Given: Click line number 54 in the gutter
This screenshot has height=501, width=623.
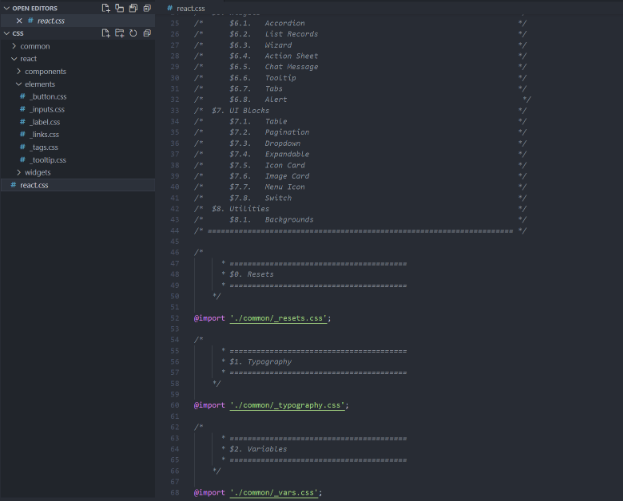Looking at the screenshot, I should (x=175, y=340).
